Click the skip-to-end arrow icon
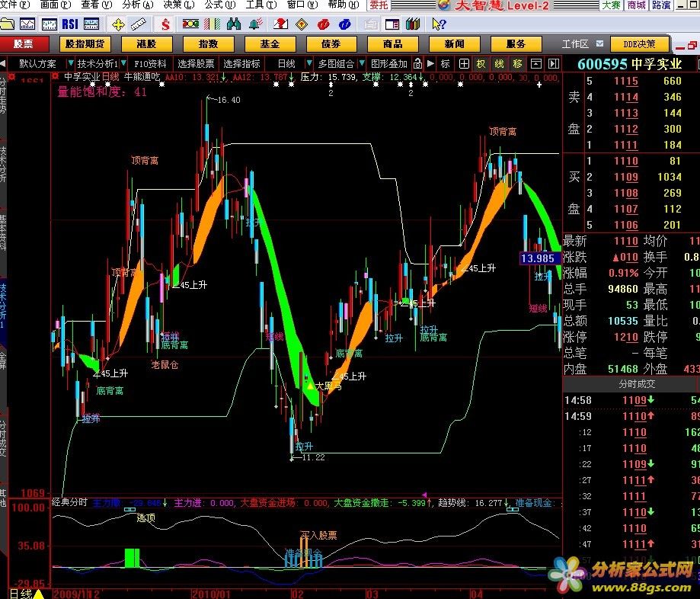Screen dimensions: 700x599 click(x=554, y=63)
